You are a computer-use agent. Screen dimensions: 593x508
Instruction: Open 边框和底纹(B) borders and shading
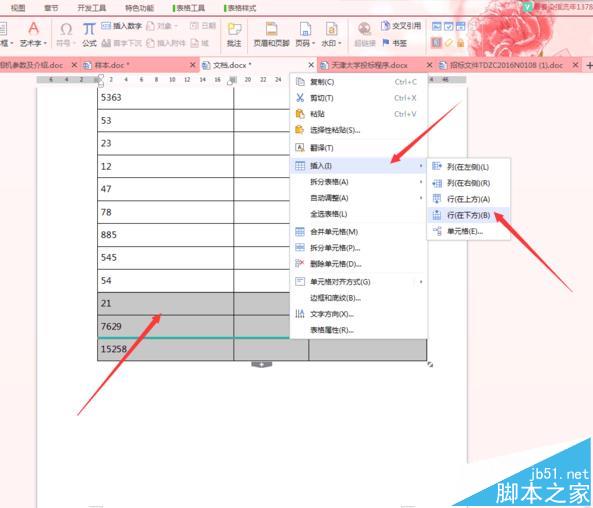(x=359, y=298)
